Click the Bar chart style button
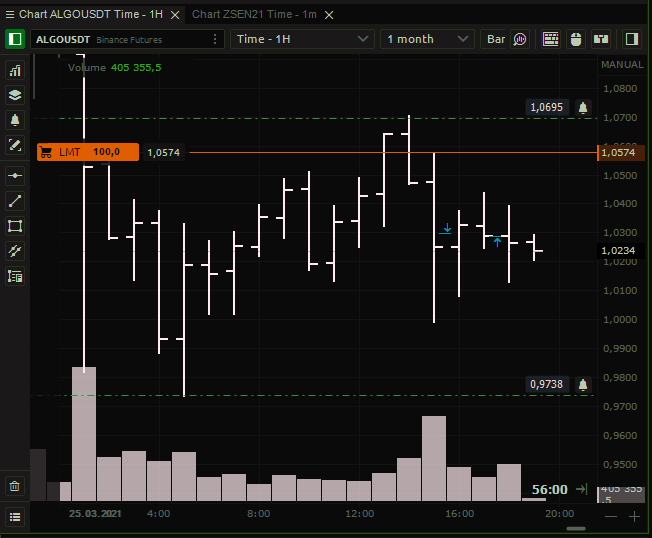652x538 pixels. point(506,39)
